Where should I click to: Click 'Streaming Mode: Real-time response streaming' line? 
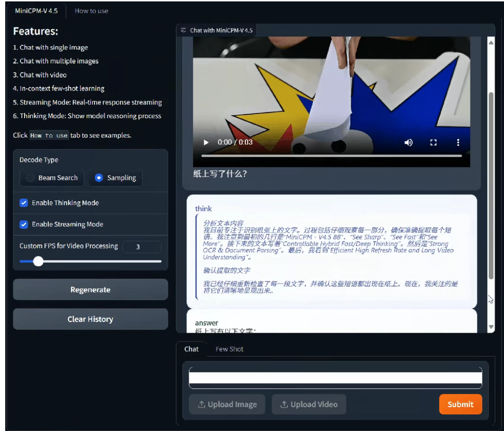[x=87, y=102]
